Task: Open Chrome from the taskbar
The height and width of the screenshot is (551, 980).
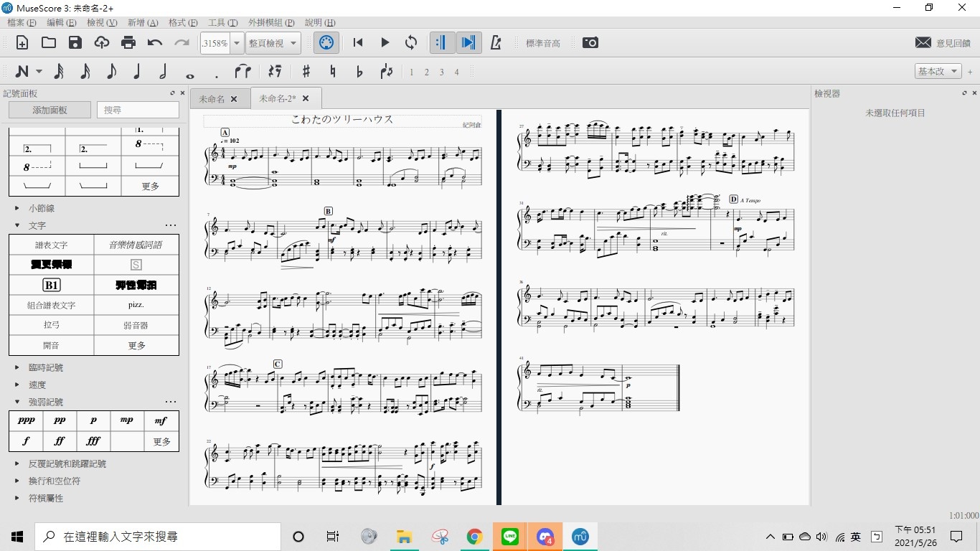Action: click(474, 537)
